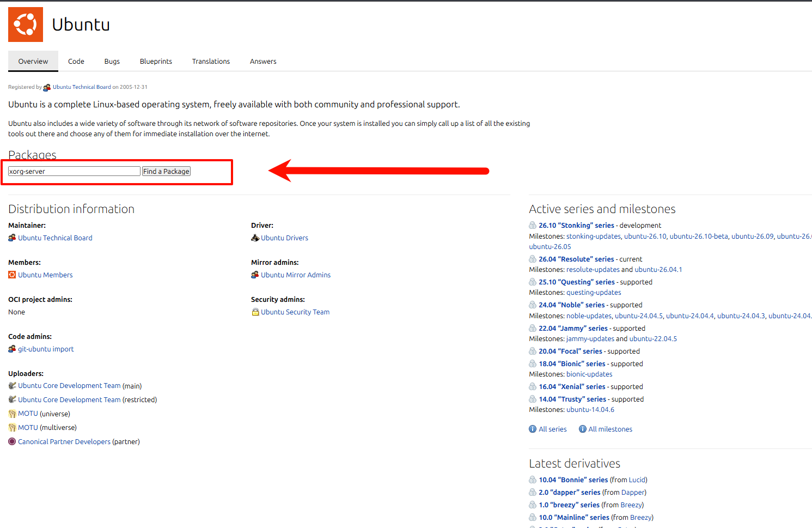Click the series icon beside 25.10 Questing
This screenshot has height=528, width=812.
pos(533,282)
